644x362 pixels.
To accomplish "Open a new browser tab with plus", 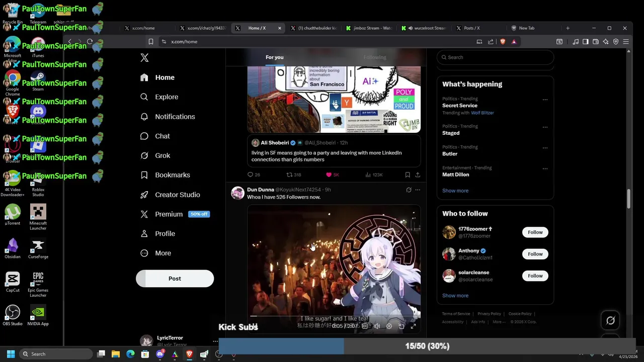I will tap(568, 28).
